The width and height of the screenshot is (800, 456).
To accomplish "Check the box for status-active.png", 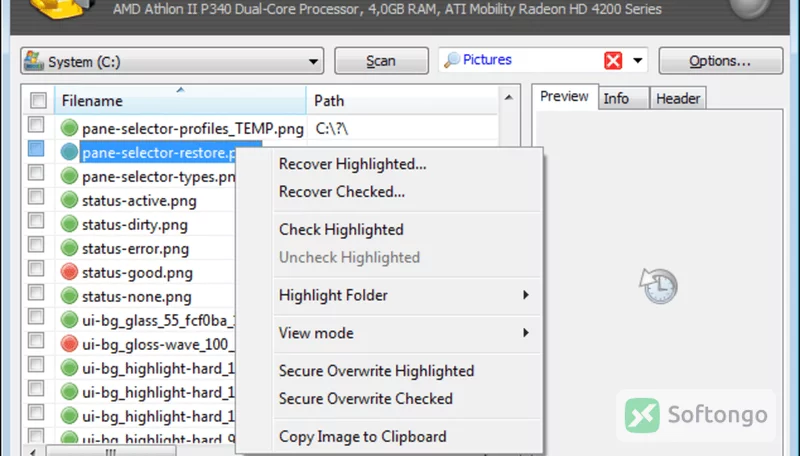I will pos(36,196).
